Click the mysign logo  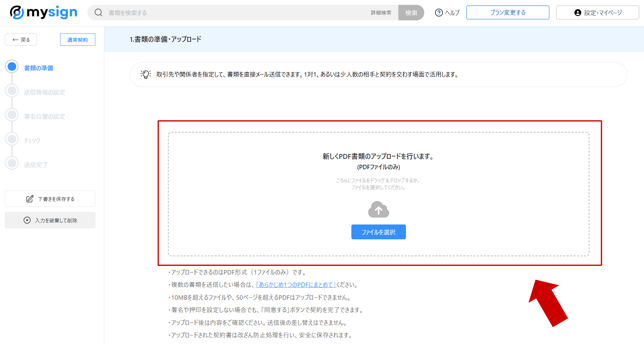click(x=43, y=12)
